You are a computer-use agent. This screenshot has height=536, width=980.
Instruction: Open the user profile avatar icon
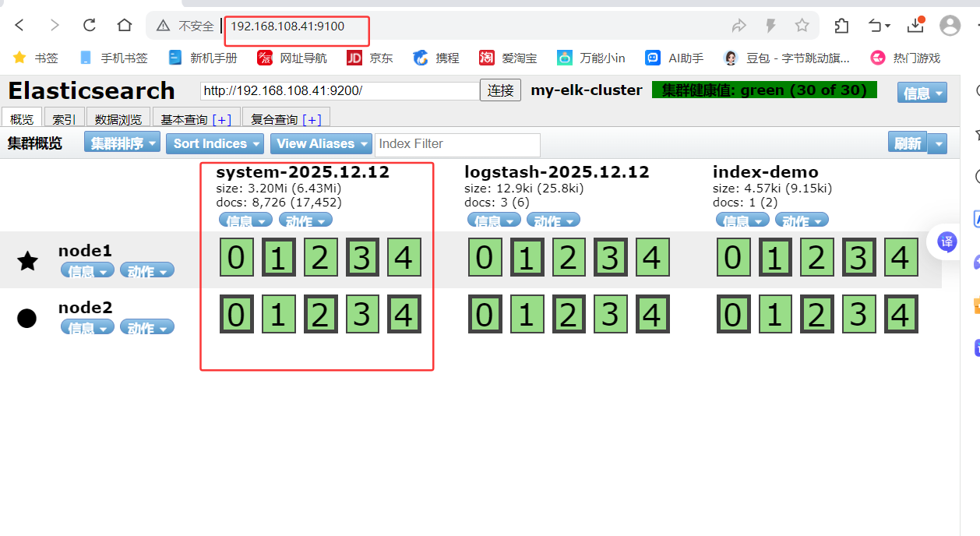pyautogui.click(x=950, y=26)
